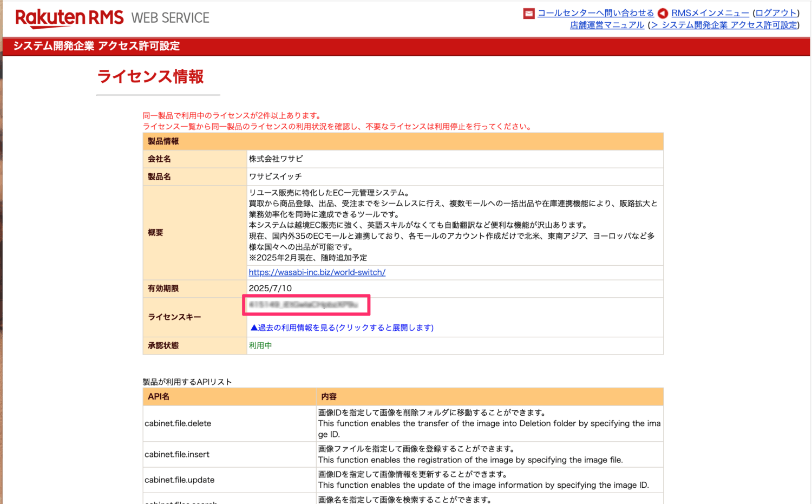Click the 製品が利用するAPIリスト caption
Image resolution: width=812 pixels, height=504 pixels.
187,382
